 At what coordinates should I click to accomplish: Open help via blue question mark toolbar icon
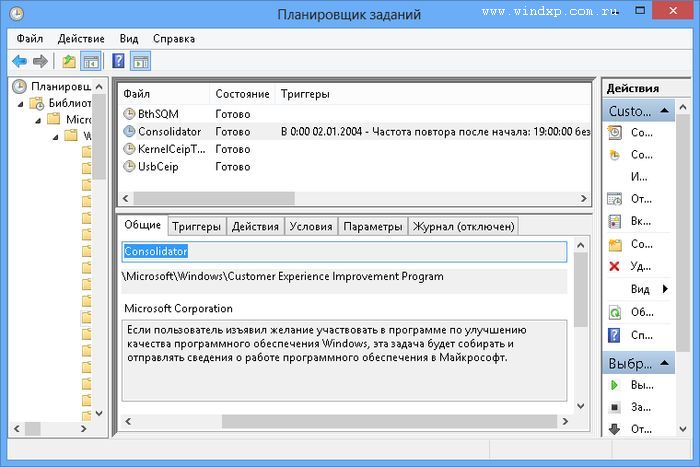point(118,61)
